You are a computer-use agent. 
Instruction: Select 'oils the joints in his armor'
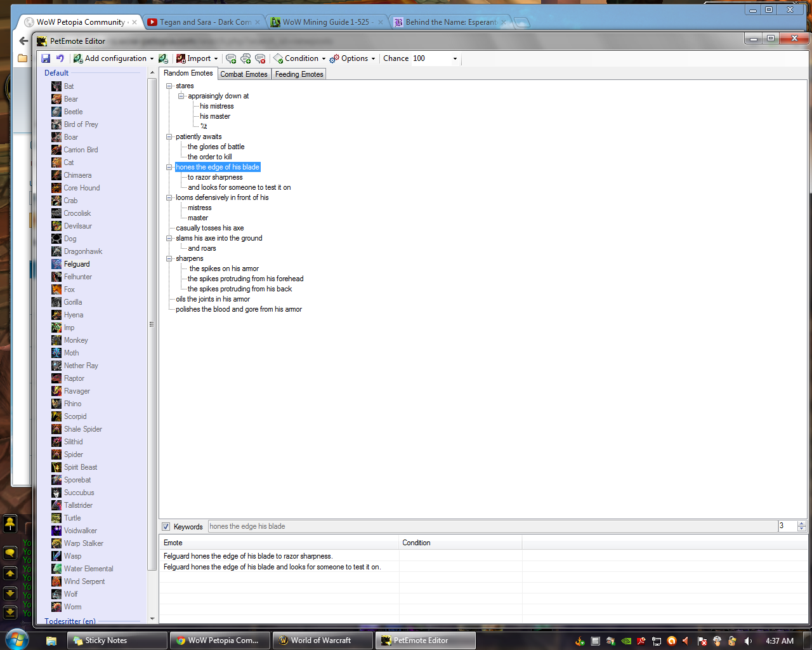[x=213, y=299]
